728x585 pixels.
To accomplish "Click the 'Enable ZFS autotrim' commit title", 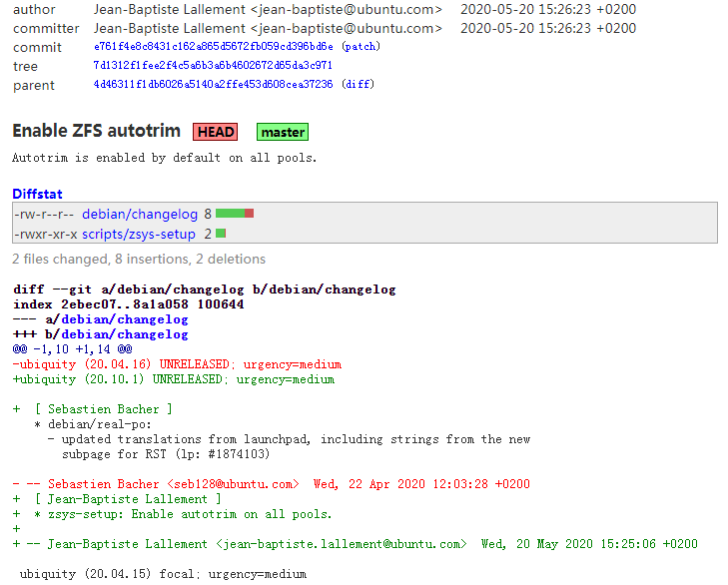I will (97, 131).
